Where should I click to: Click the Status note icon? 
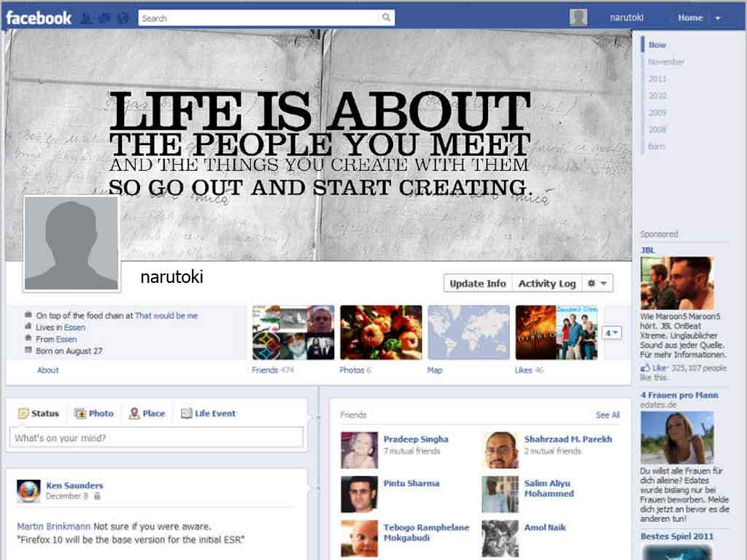pyautogui.click(x=23, y=413)
